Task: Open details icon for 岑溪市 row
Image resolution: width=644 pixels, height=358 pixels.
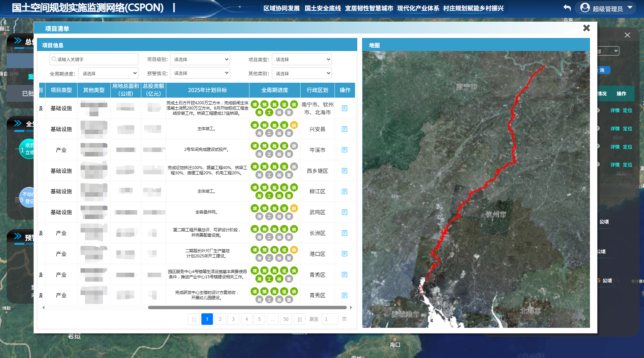Action: tap(345, 150)
